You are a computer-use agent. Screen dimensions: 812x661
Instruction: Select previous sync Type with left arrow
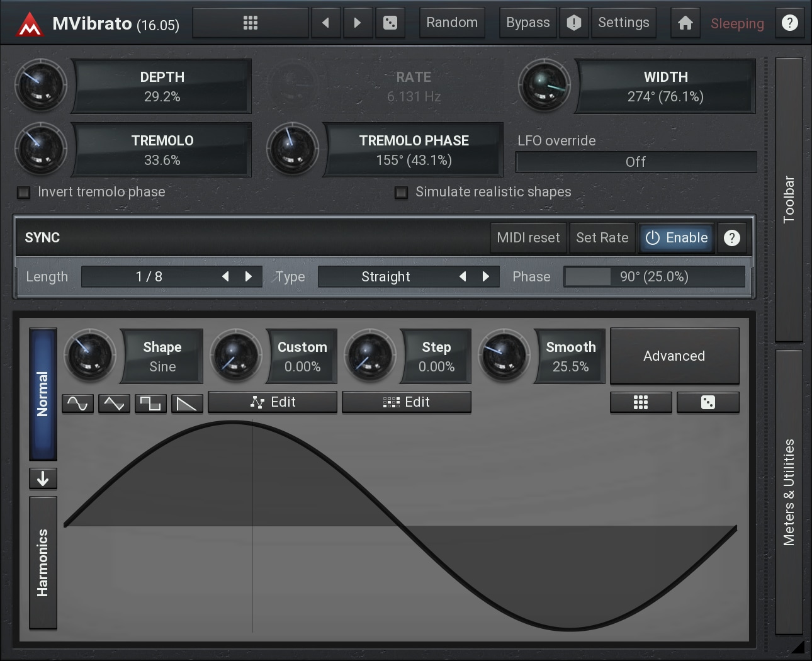tap(463, 276)
